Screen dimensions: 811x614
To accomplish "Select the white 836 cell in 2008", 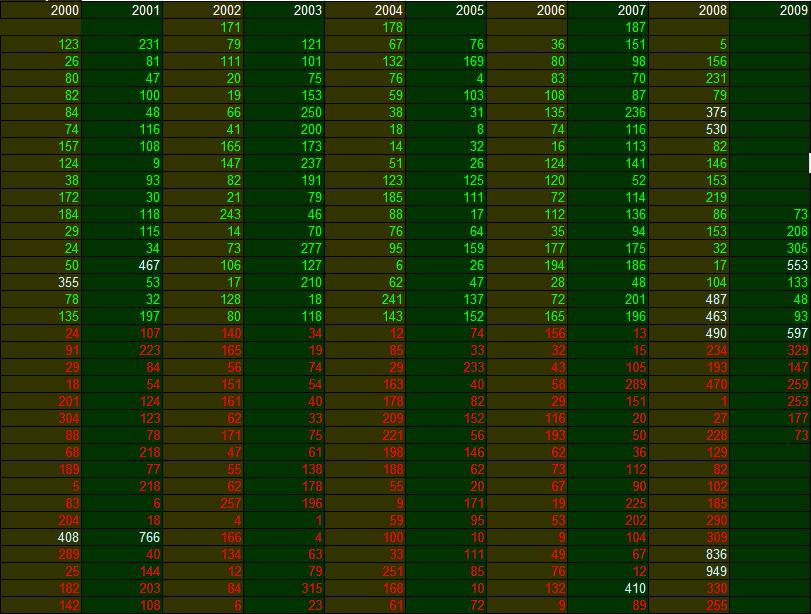I will point(689,555).
